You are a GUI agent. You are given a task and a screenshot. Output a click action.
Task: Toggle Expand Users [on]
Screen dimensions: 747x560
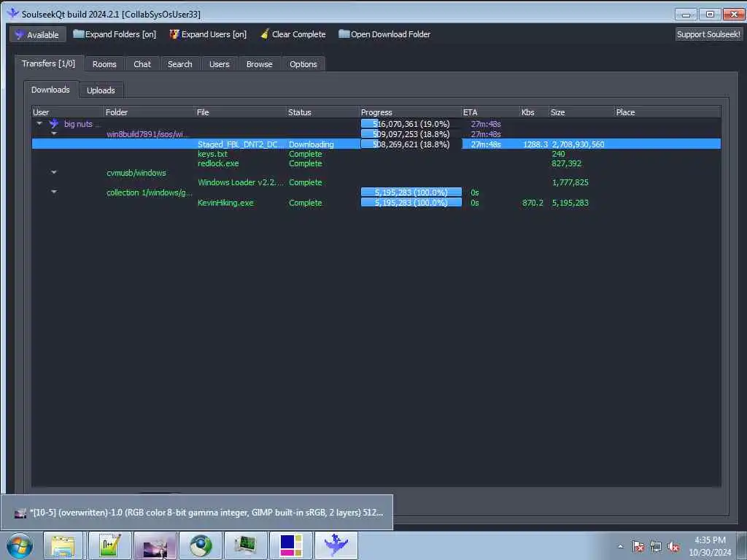208,34
